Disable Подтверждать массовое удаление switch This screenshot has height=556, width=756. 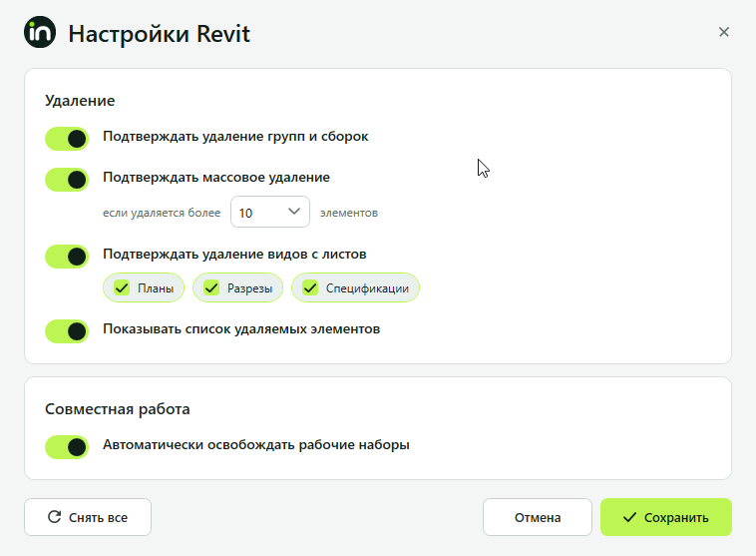(x=67, y=180)
